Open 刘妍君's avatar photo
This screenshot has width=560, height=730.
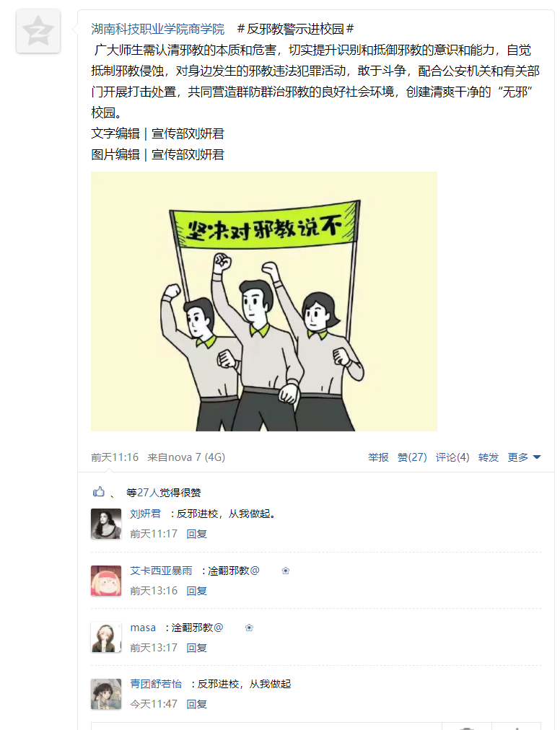click(x=106, y=524)
